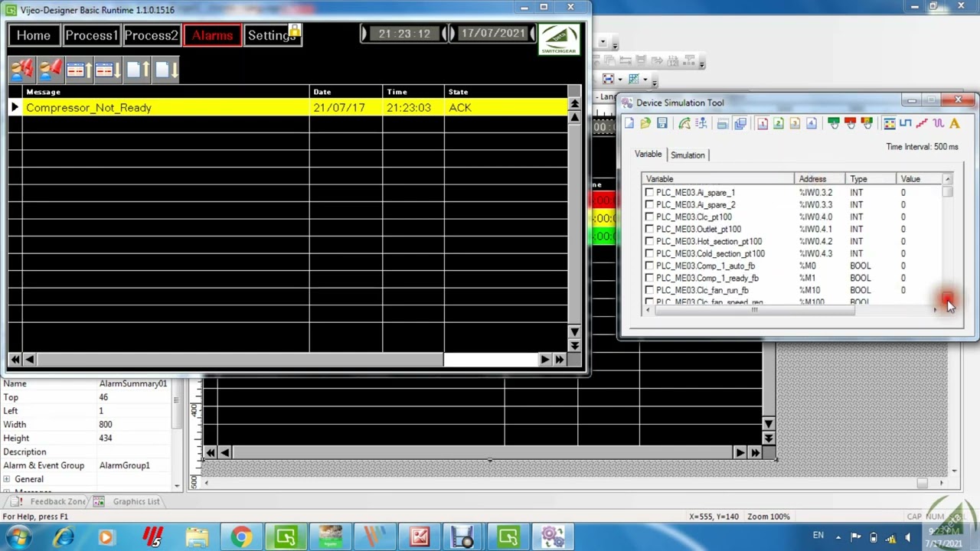Click the cascade windows icon in simulation toolbar
980x551 pixels.
740,124
